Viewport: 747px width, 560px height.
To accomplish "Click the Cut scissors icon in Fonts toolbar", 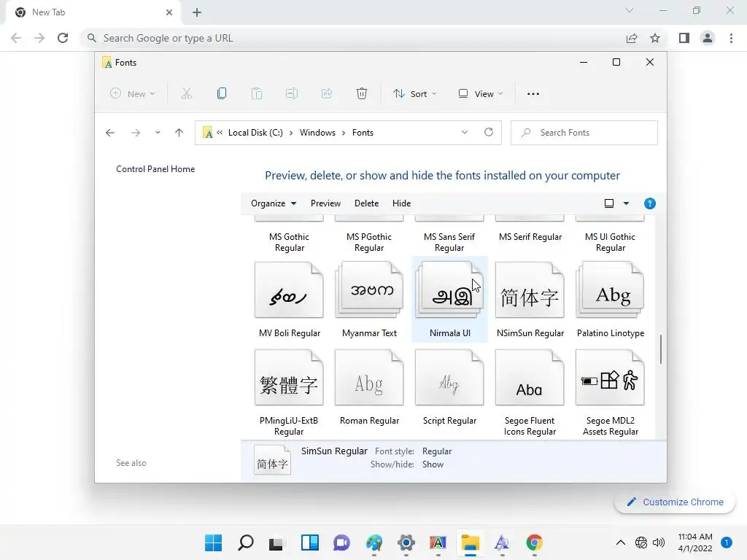I will point(186,94).
